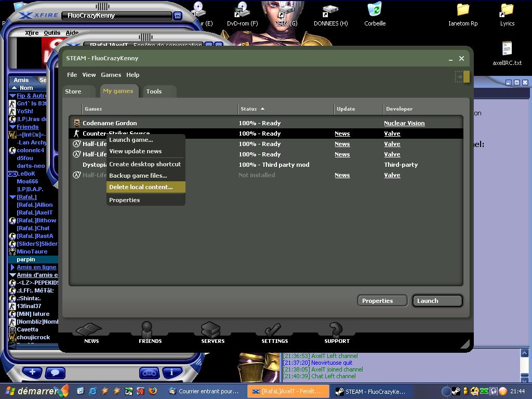Open the SERVERS browser icon in Steam

pyautogui.click(x=212, y=333)
